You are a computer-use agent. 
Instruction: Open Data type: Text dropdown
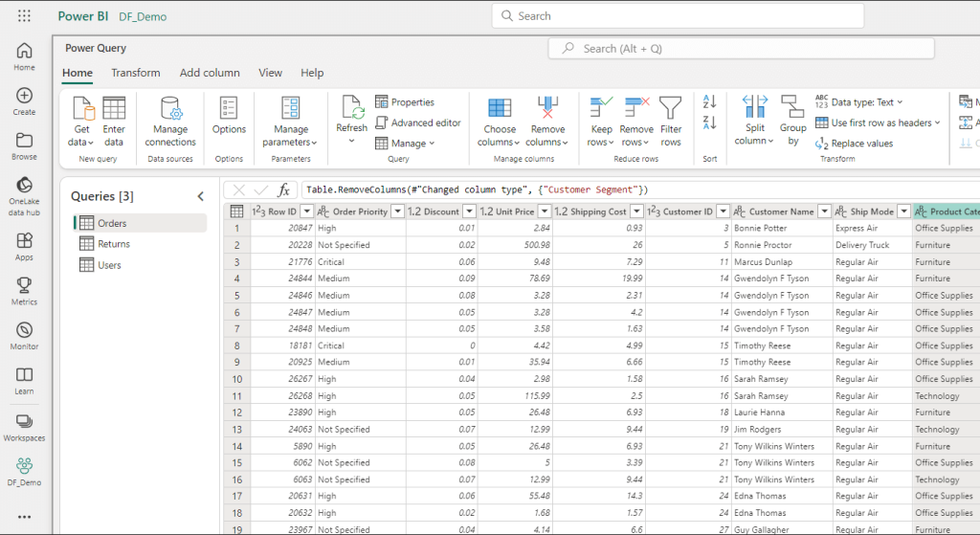tap(859, 101)
